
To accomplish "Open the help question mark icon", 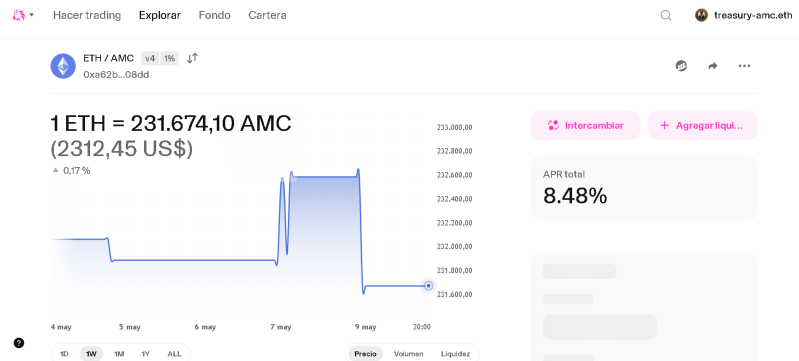I will point(19,343).
